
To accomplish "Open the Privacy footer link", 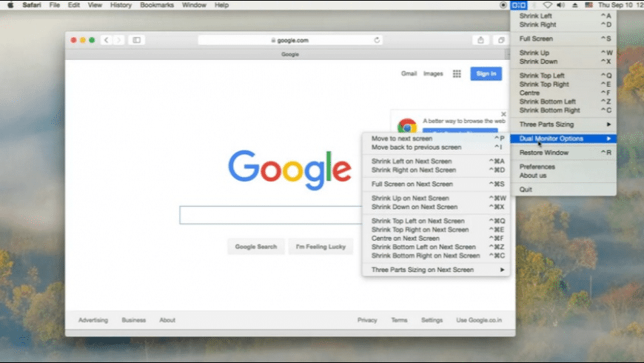I will point(367,320).
